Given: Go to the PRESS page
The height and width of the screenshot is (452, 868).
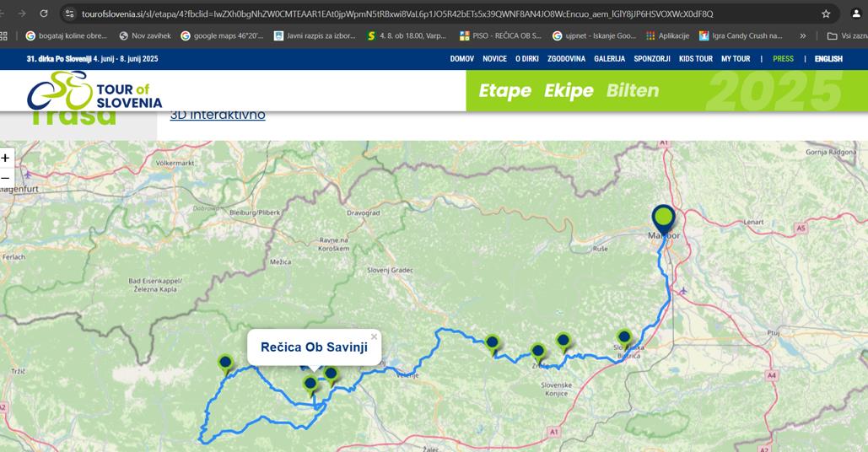Looking at the screenshot, I should (783, 59).
